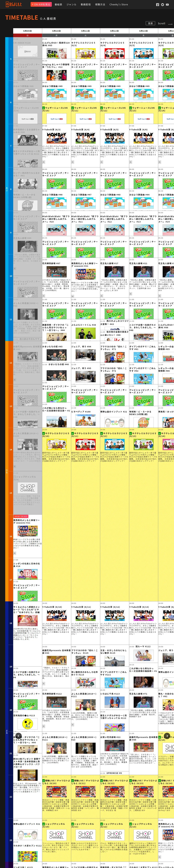Viewport: 174px width, 868px height.
Task: Open かまいたちの掟 #45 program
Action: click(x=56, y=352)
